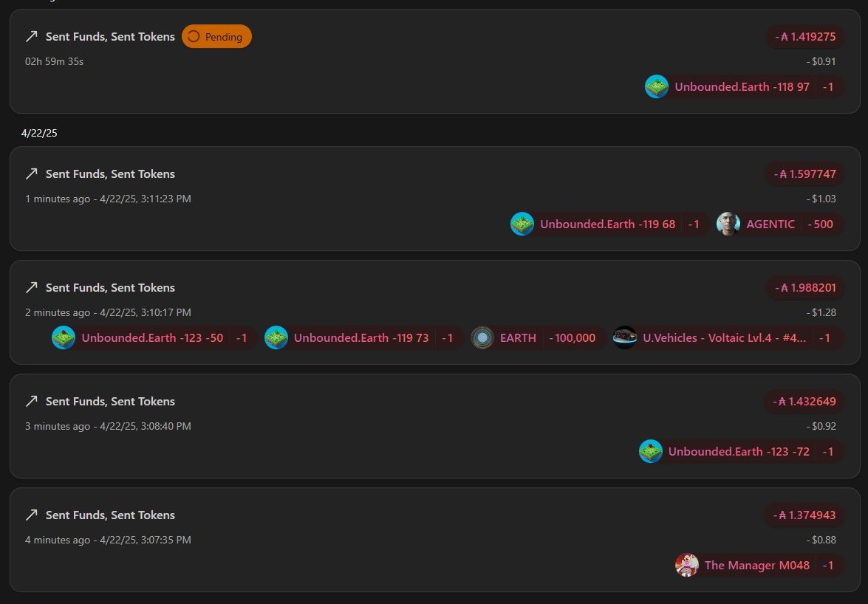Click Sent Funds title on 3:11:23 PM transaction

tap(110, 174)
